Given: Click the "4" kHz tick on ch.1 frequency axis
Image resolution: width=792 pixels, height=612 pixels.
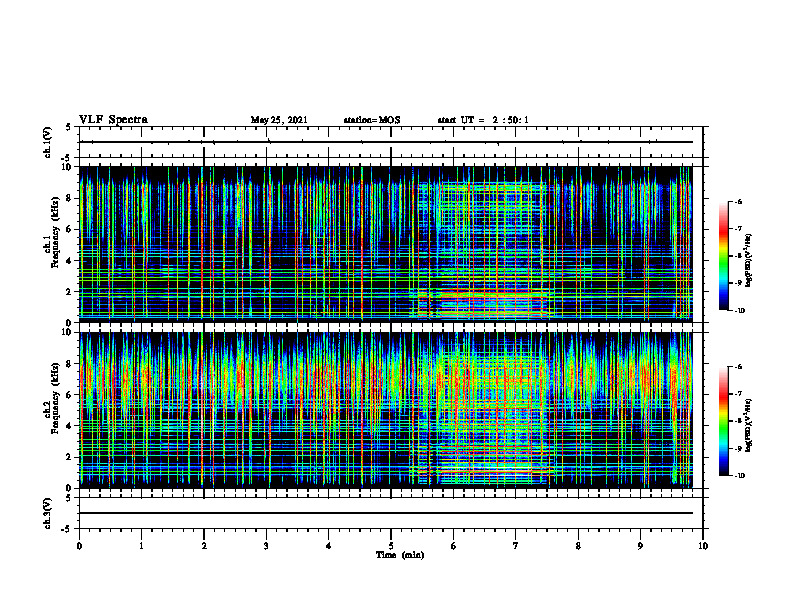Looking at the screenshot, I should click(x=70, y=261).
